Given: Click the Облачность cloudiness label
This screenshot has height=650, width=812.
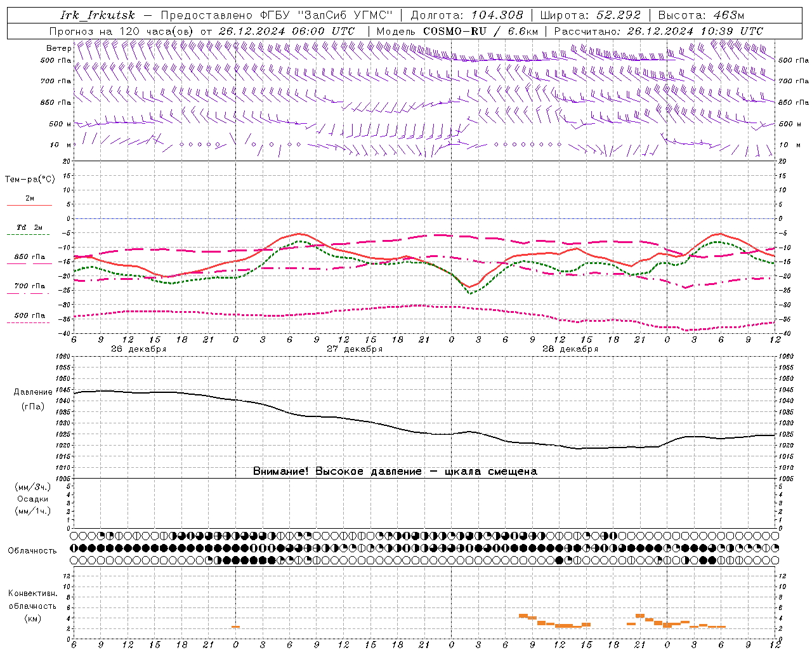Looking at the screenshot, I should 32,550.
